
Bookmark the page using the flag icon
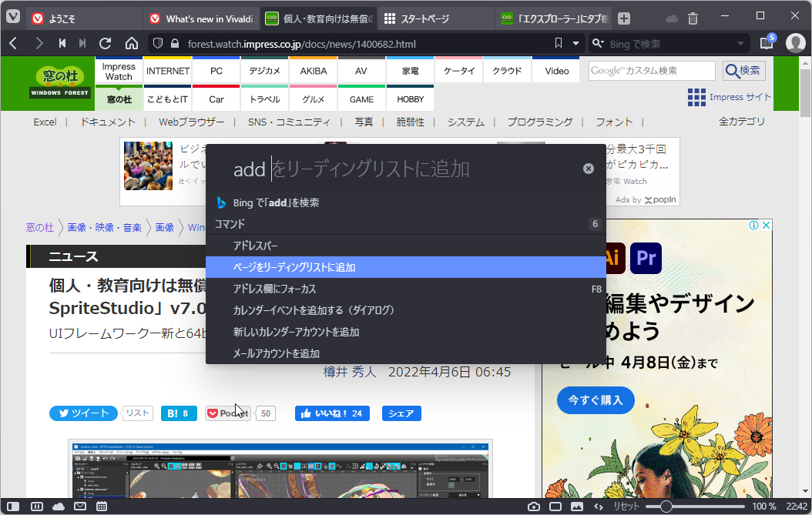(x=559, y=44)
